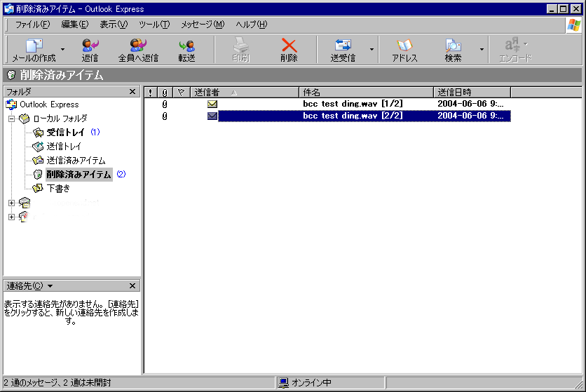The image size is (586, 392).
Task: Sort by Attachment paperclip column header
Action: coord(165,93)
